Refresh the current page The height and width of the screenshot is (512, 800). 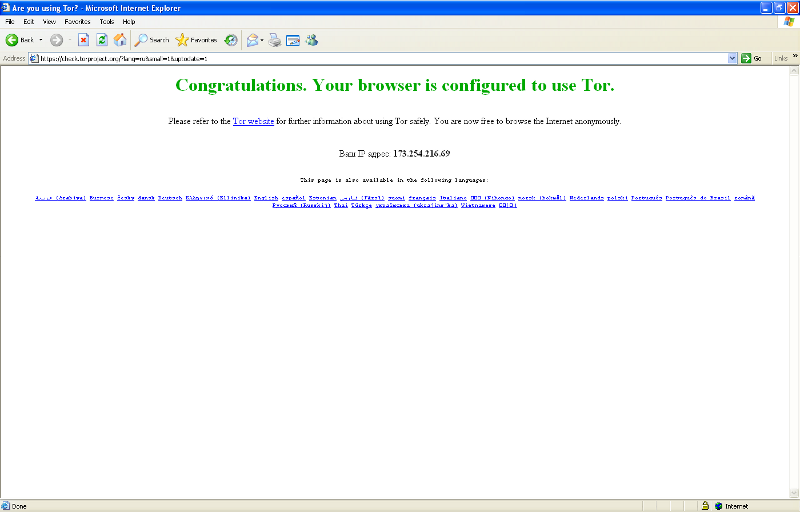click(102, 40)
